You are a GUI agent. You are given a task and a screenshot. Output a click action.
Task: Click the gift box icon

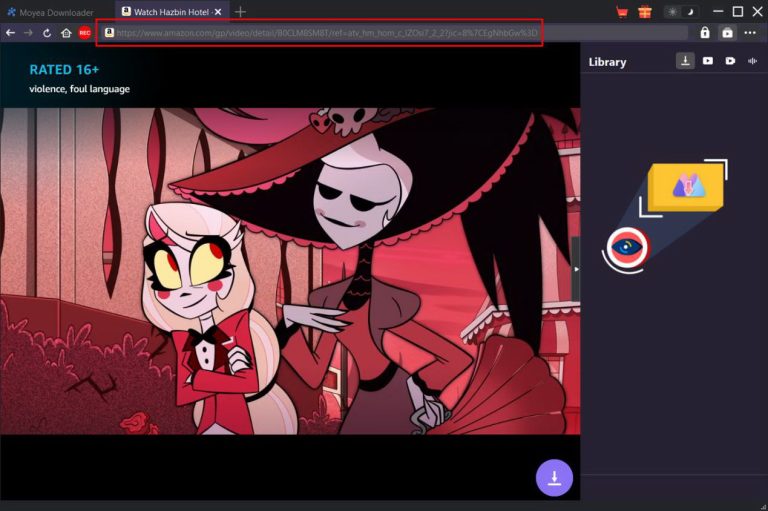point(645,12)
